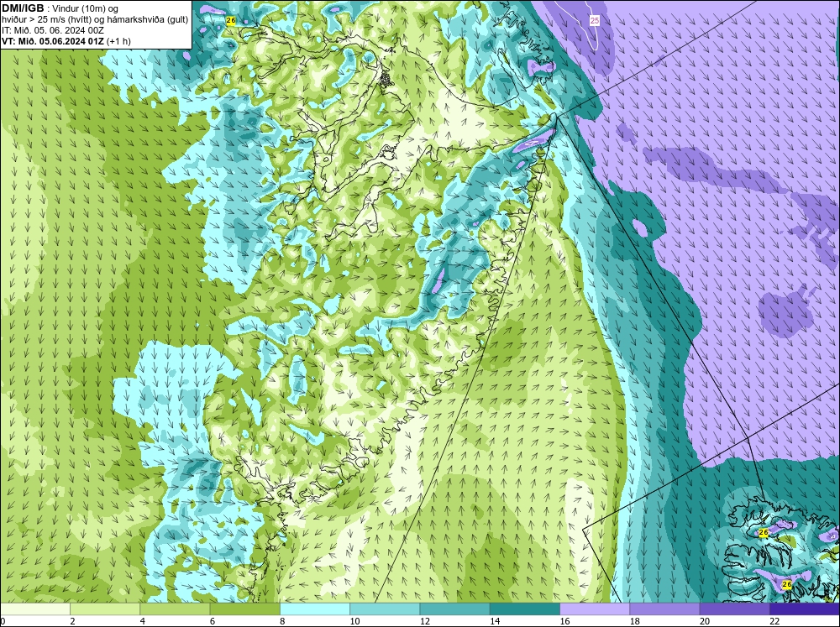Image resolution: width=840 pixels, height=627 pixels.
Task: Click the yellow 26 marker below the title box
Action: (x=231, y=21)
